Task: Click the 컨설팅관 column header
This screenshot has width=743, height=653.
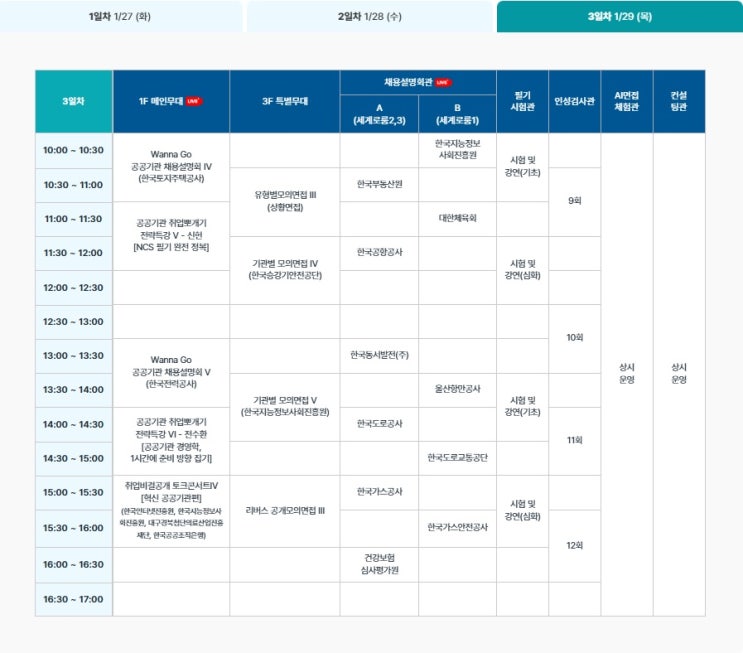Action: click(x=679, y=101)
